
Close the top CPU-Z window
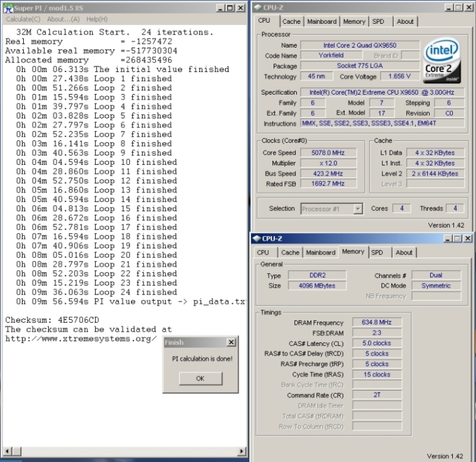[468, 8]
